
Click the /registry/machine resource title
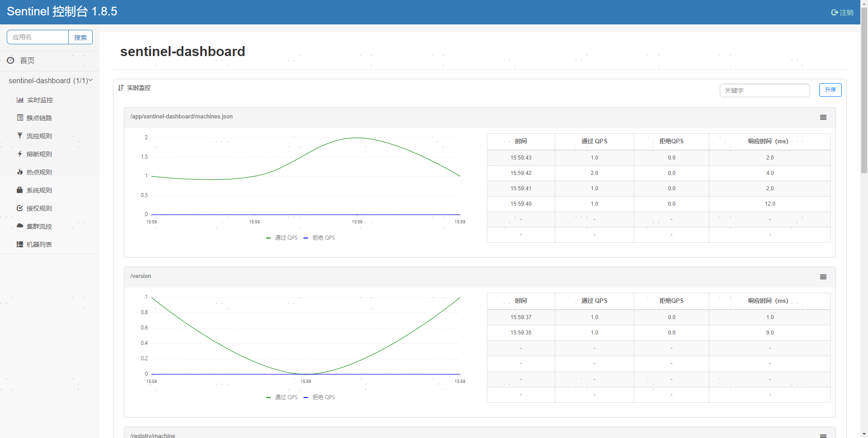tap(153, 435)
